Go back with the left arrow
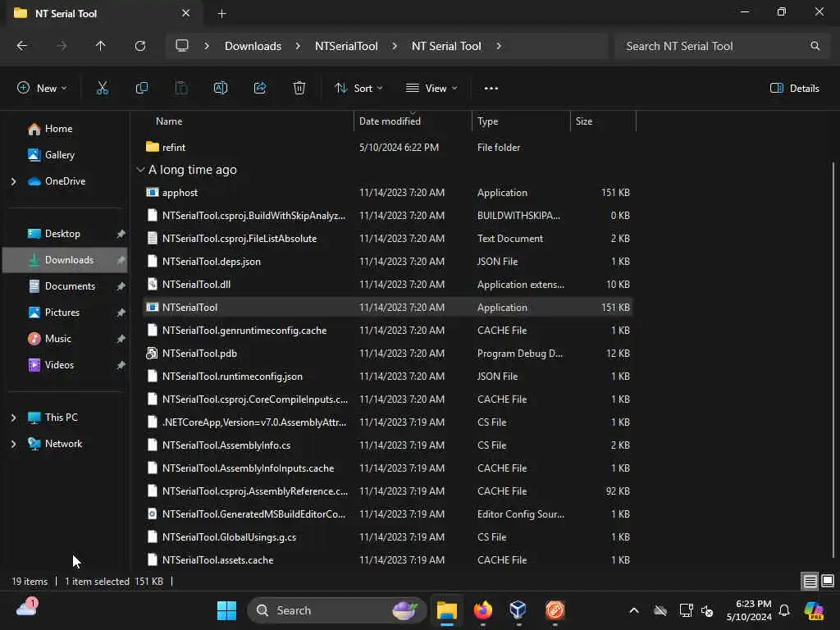 pyautogui.click(x=22, y=46)
